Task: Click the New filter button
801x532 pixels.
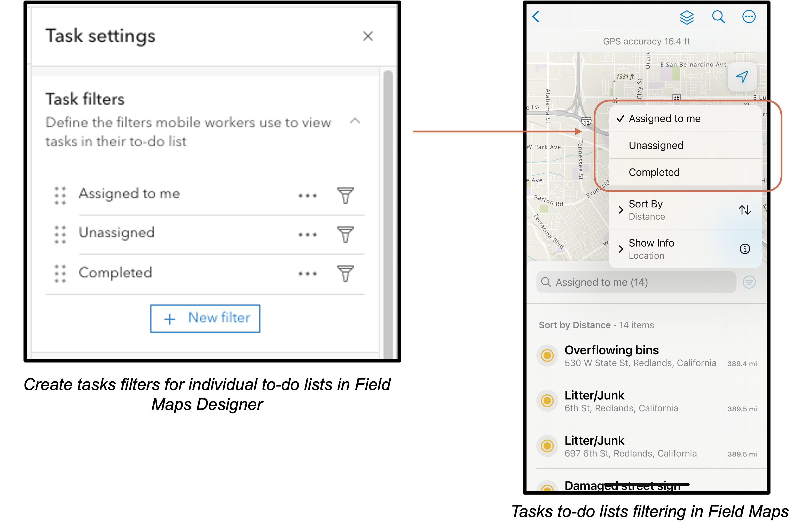Action: click(x=205, y=318)
